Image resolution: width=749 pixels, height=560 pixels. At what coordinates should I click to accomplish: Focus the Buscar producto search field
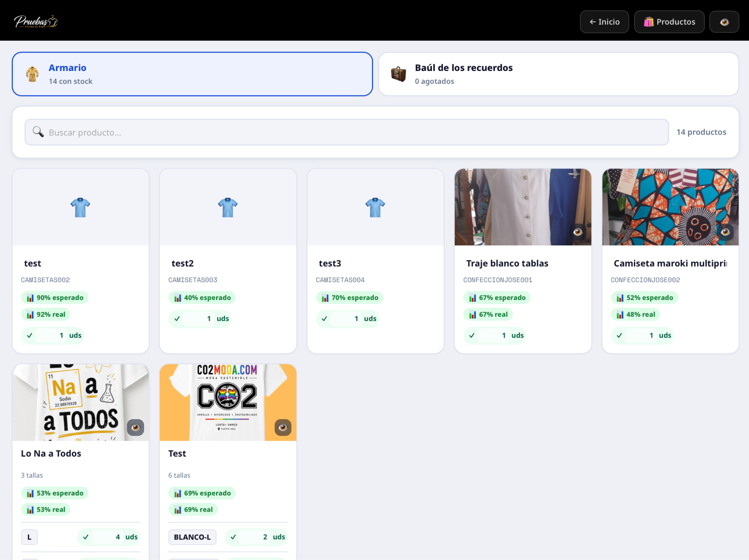click(347, 132)
